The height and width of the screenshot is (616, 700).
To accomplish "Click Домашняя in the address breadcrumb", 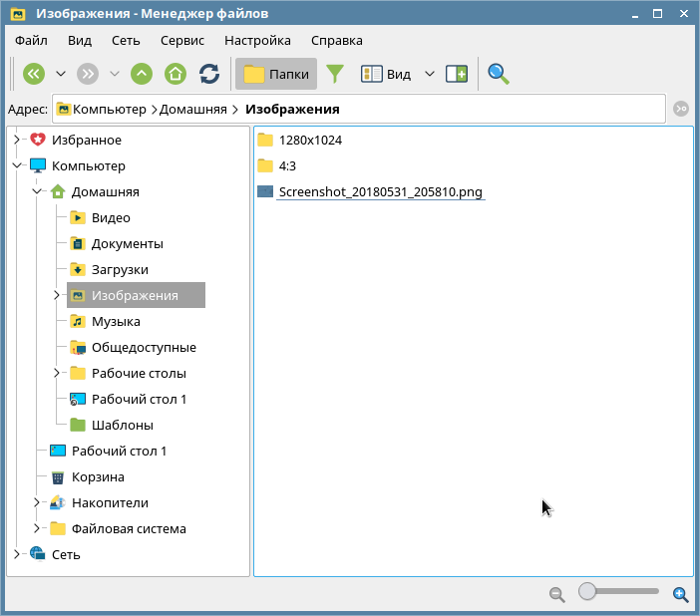I will point(192,110).
